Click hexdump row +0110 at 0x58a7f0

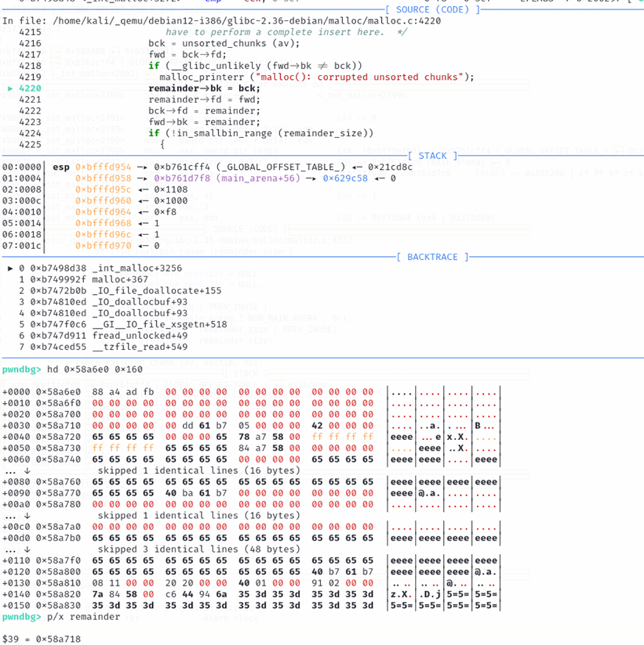(251, 560)
